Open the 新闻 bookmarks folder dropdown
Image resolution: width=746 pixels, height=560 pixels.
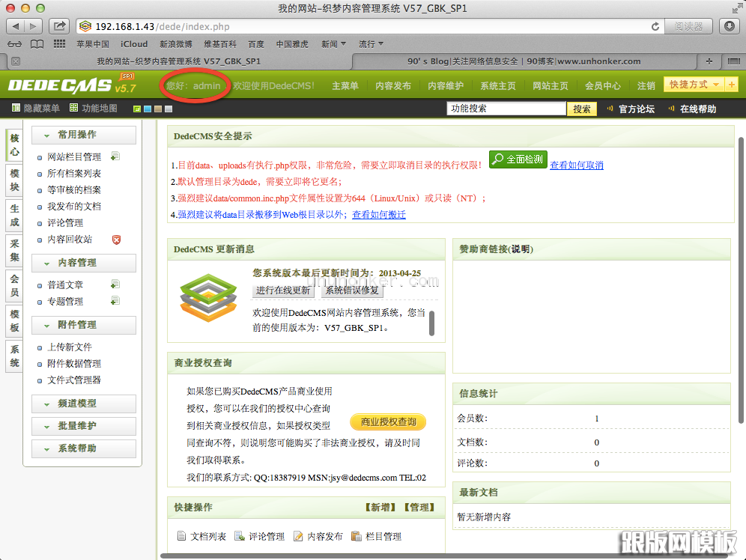333,44
